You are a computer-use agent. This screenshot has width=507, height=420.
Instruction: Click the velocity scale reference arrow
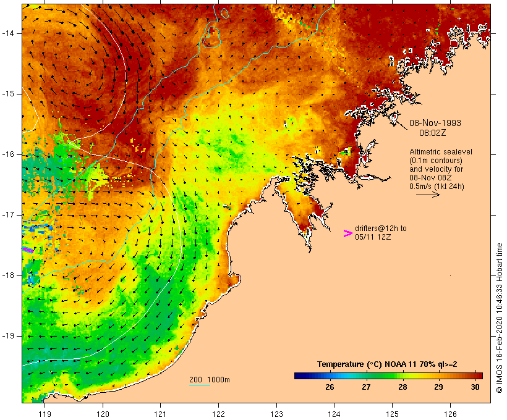428,195
